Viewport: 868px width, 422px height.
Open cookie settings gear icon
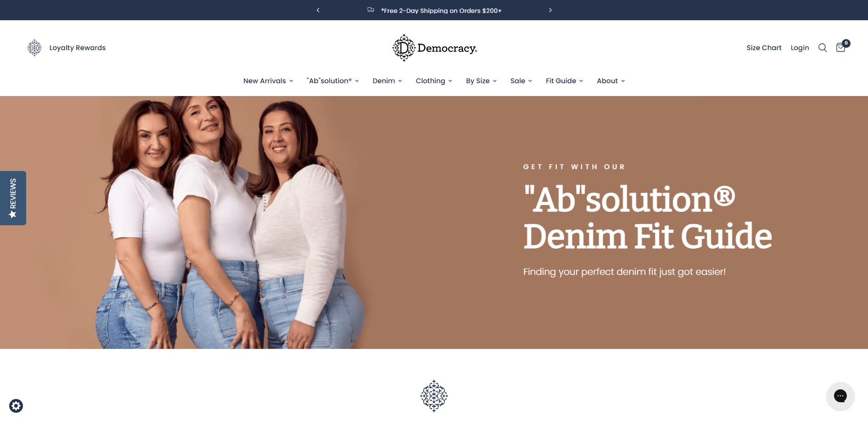[x=16, y=406]
